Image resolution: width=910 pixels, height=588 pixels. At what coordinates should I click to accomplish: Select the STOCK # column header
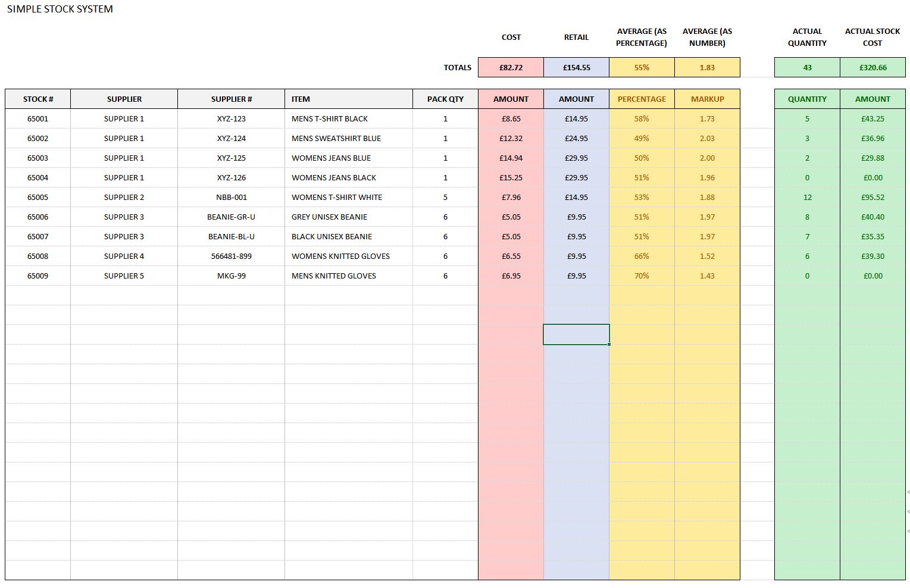tap(37, 99)
